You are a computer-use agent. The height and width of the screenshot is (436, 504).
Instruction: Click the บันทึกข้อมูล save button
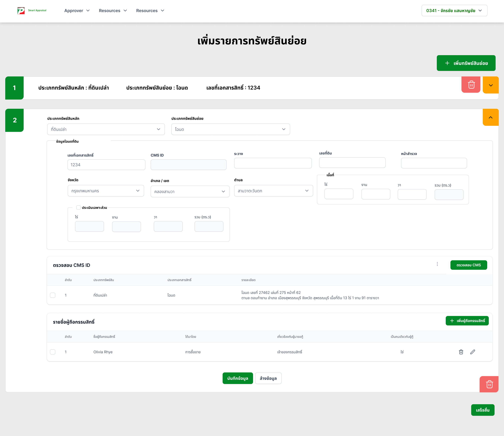(x=237, y=378)
